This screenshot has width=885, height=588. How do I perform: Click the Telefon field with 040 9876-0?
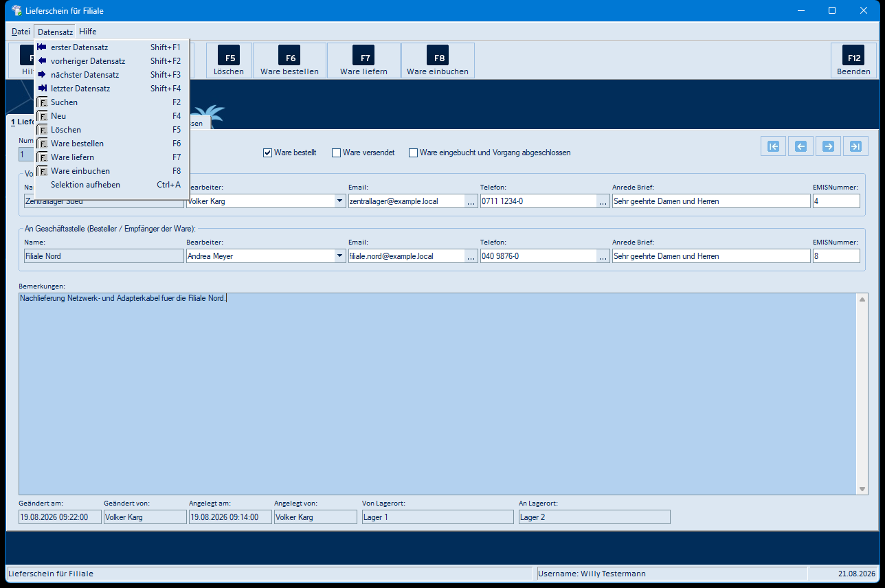pyautogui.click(x=538, y=256)
